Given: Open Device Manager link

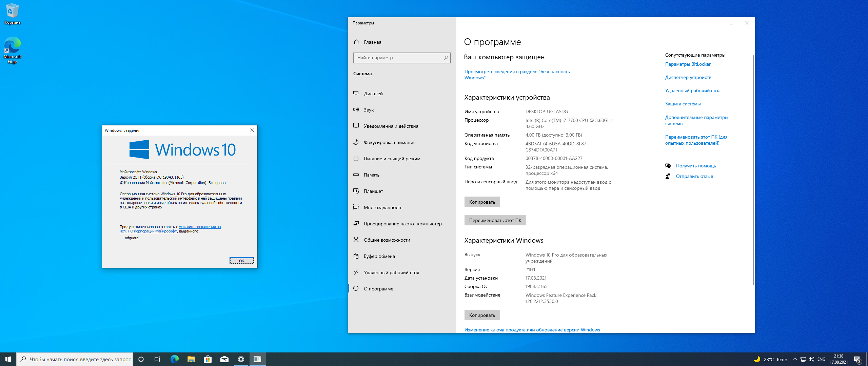Looking at the screenshot, I should (x=688, y=77).
